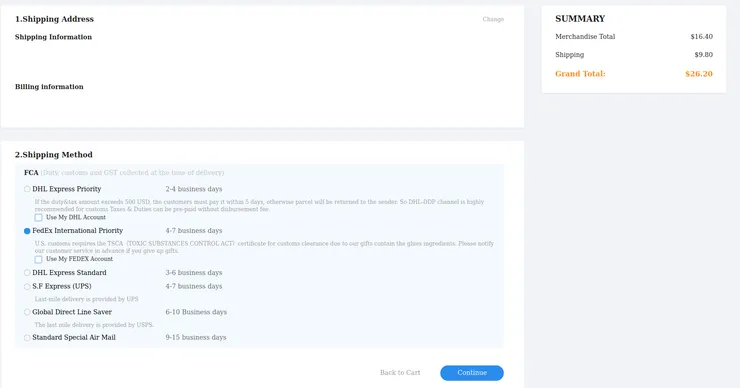740x388 pixels.
Task: Click the Shipping cost $9.80
Action: click(703, 55)
